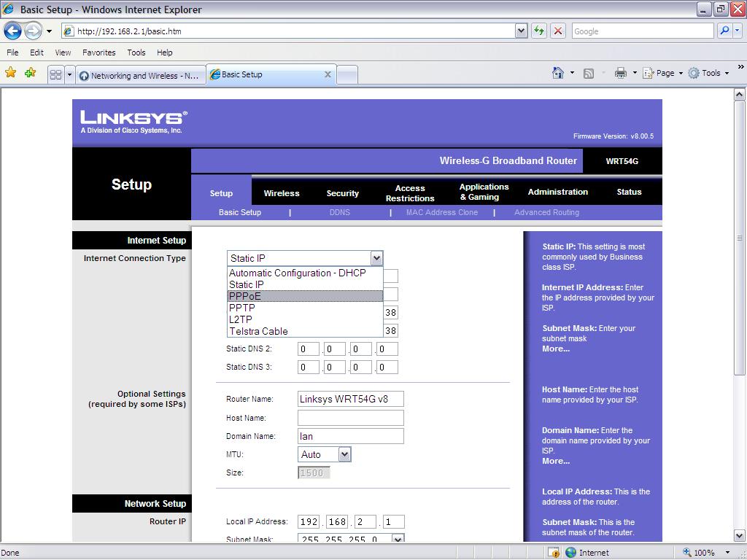Screen dimensions: 747x560
Task: Click the browser Forward arrow button
Action: [33, 31]
